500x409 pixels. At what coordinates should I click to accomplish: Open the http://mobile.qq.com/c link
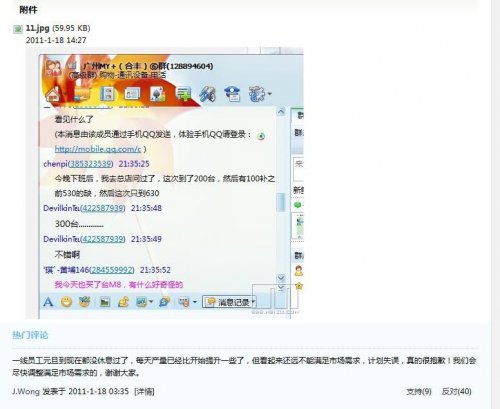pos(98,149)
